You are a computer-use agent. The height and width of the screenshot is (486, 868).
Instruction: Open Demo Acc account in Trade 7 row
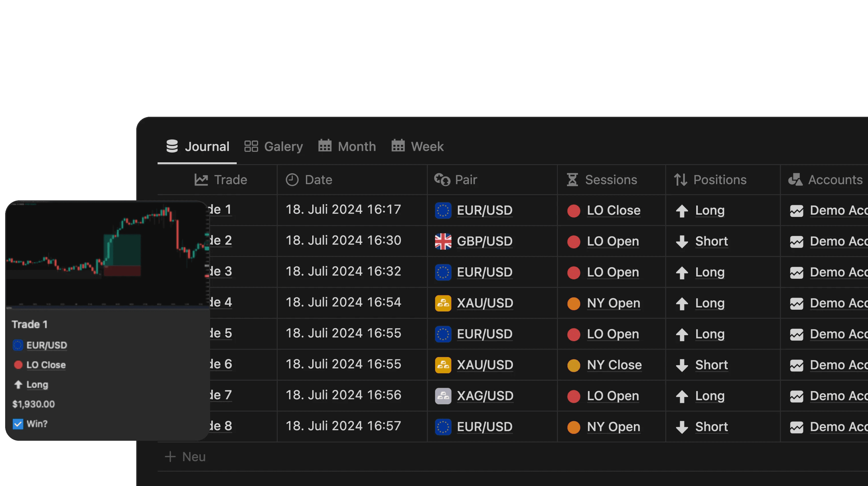[839, 396]
